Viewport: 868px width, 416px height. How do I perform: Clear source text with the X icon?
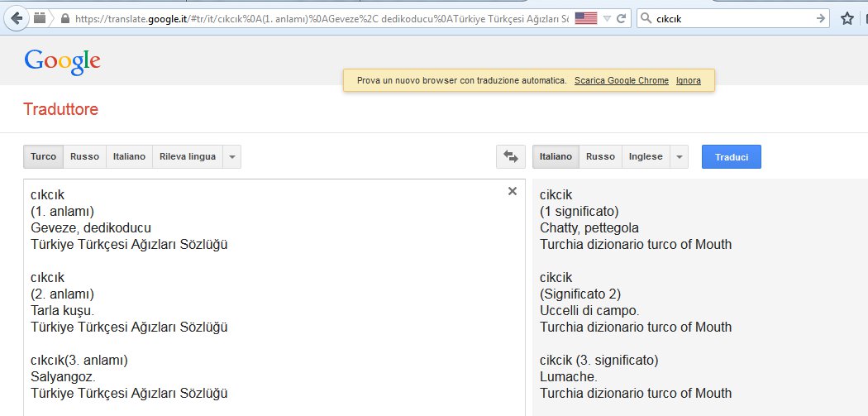coord(512,191)
